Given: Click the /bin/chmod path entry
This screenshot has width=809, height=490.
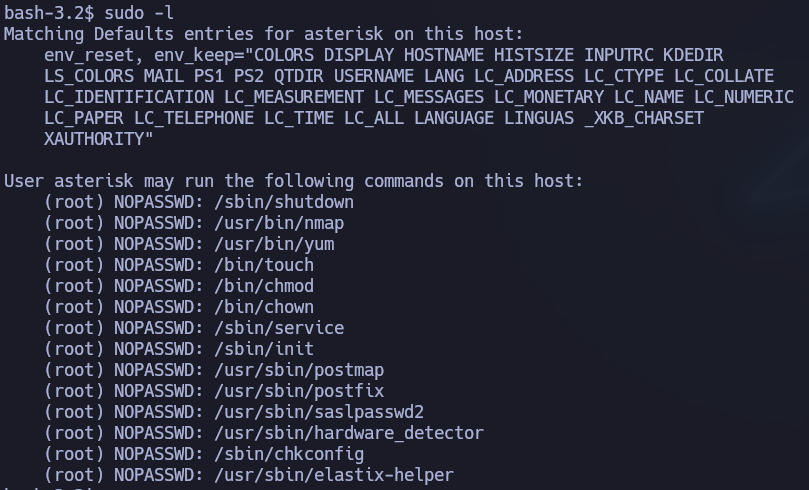Looking at the screenshot, I should click(x=264, y=286).
